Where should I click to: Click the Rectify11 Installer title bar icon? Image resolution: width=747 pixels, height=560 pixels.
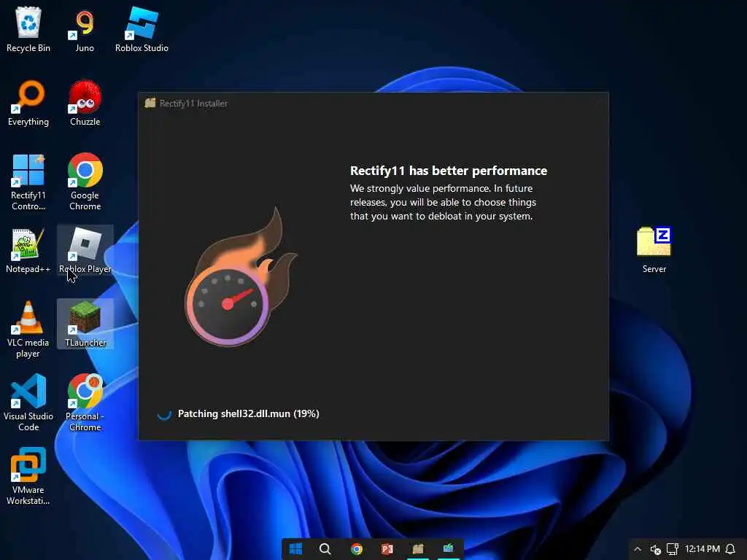coord(150,103)
